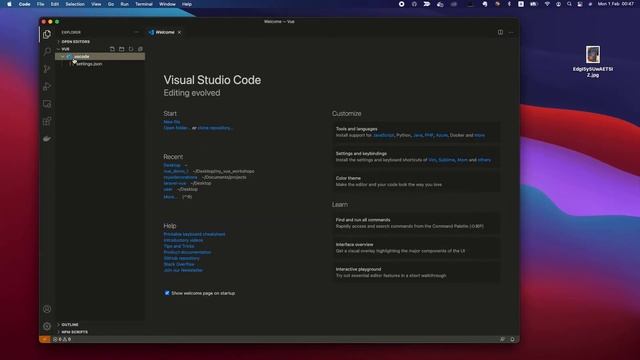
Task: Click the New file link under Start
Action: (171, 122)
